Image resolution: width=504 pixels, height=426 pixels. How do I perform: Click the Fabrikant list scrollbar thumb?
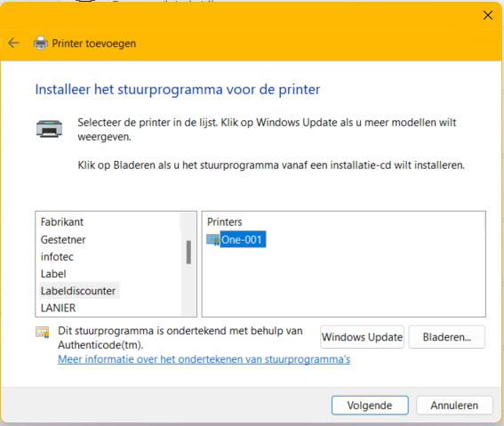coord(188,253)
